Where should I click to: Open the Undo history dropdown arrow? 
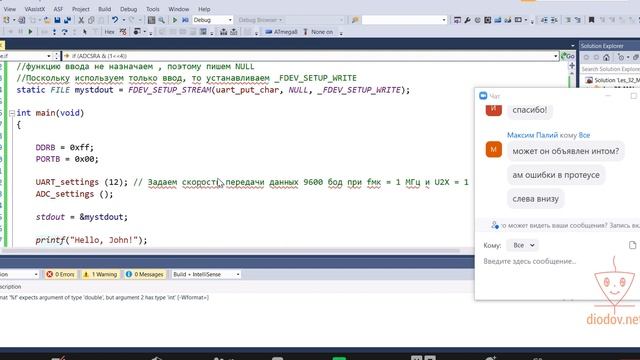(x=123, y=20)
